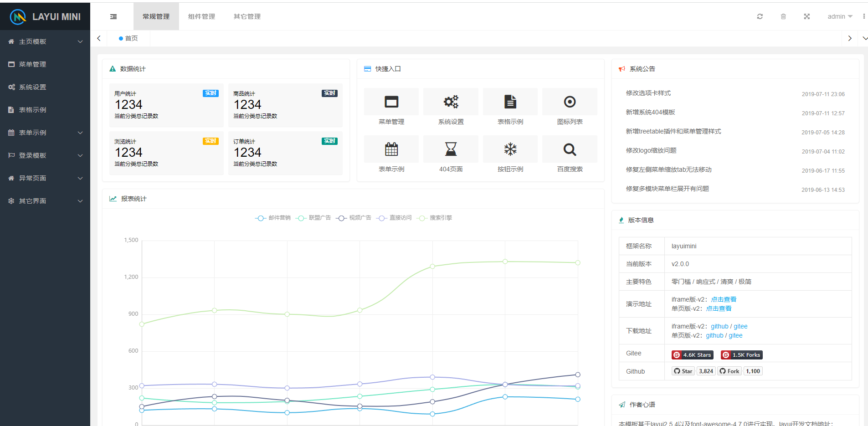The width and height of the screenshot is (868, 426).
Task: Open the 404页面 hourglass shortcut icon
Action: 451,149
